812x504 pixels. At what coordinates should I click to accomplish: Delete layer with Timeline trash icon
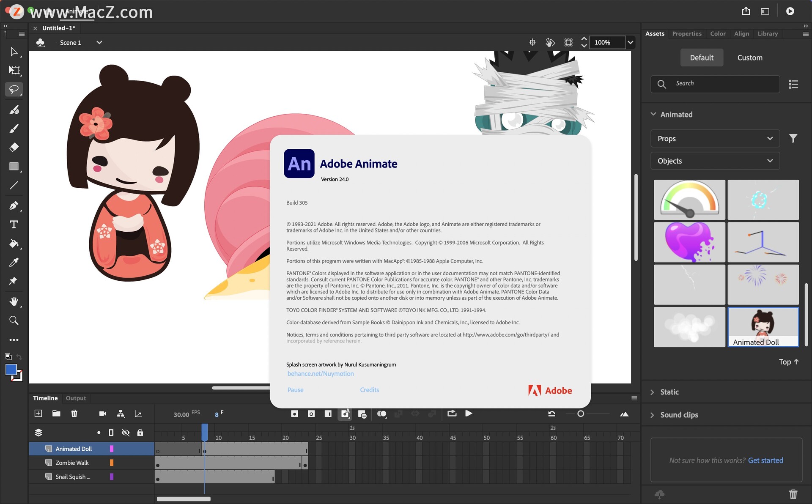click(74, 414)
